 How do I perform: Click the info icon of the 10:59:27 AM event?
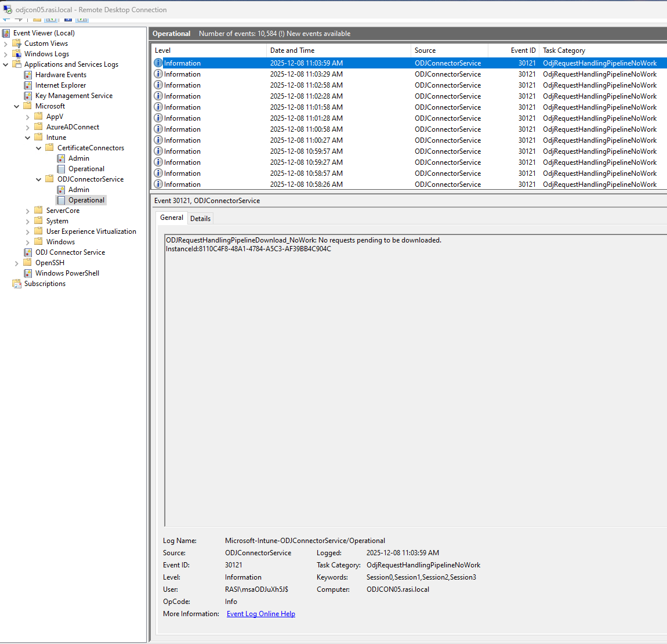(158, 162)
